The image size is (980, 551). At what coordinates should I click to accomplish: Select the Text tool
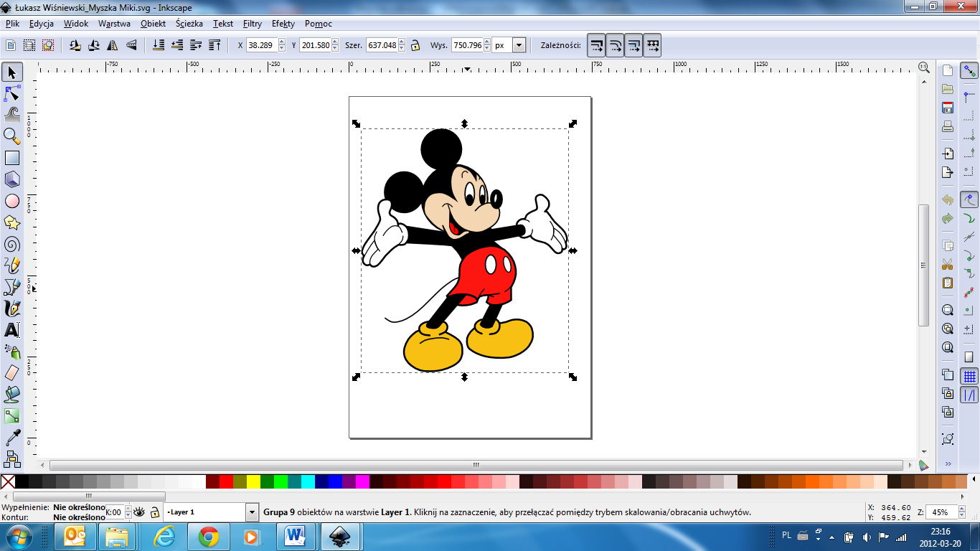(12, 330)
